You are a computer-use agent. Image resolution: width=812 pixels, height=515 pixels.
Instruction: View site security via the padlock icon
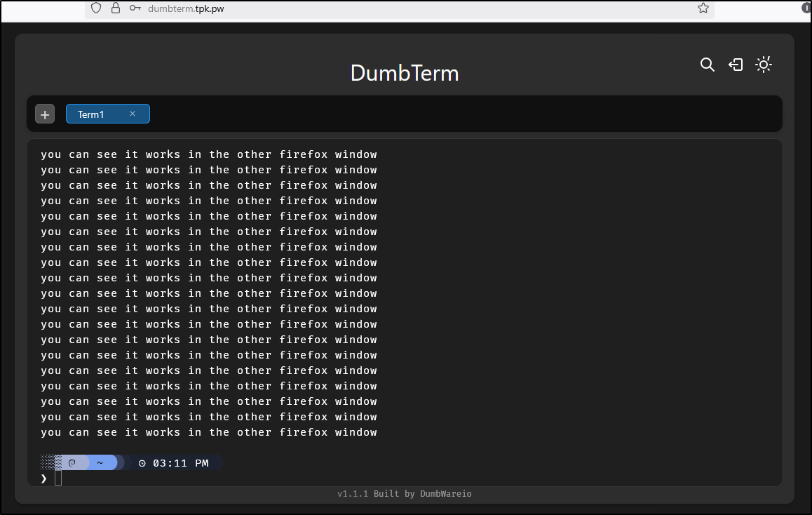pyautogui.click(x=116, y=8)
